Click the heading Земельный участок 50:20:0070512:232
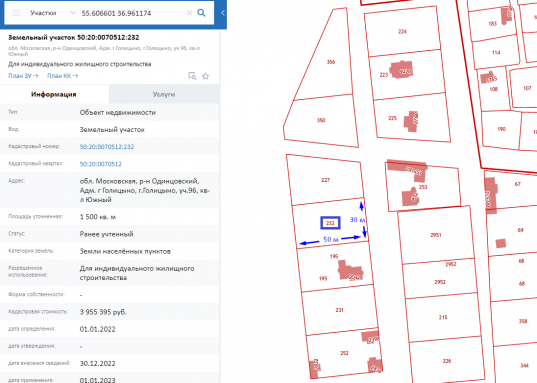The height and width of the screenshot is (383, 537). point(74,37)
